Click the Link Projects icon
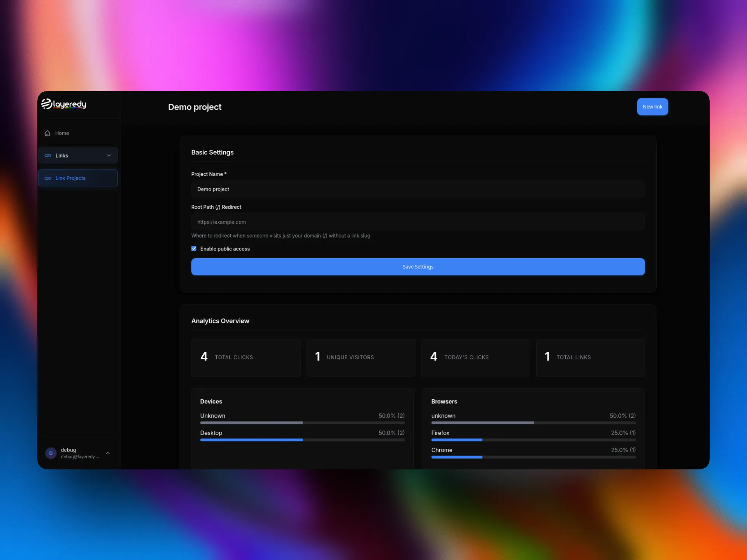 (48, 178)
